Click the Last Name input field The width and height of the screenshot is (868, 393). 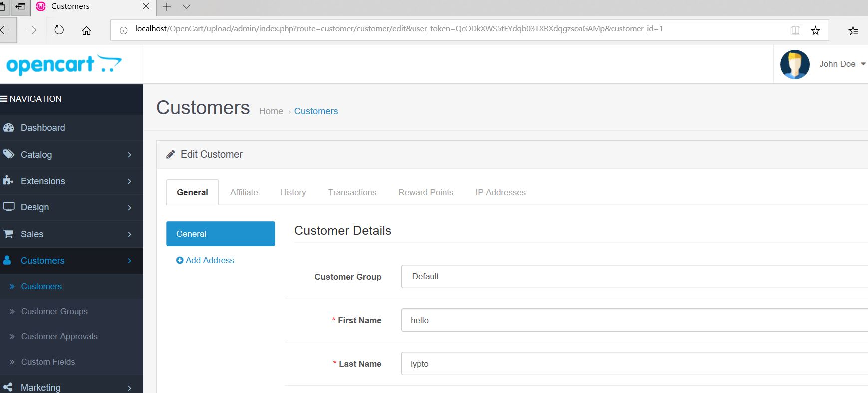634,363
